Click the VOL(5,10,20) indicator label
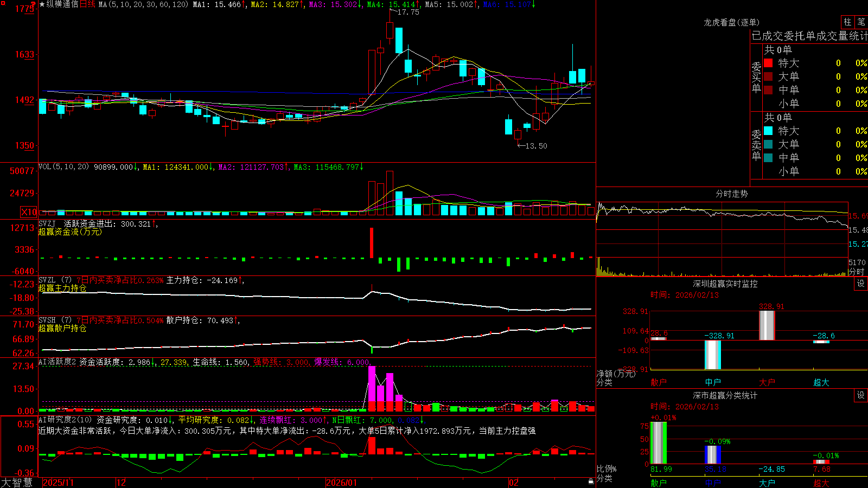868x488 pixels. pyautogui.click(x=64, y=167)
